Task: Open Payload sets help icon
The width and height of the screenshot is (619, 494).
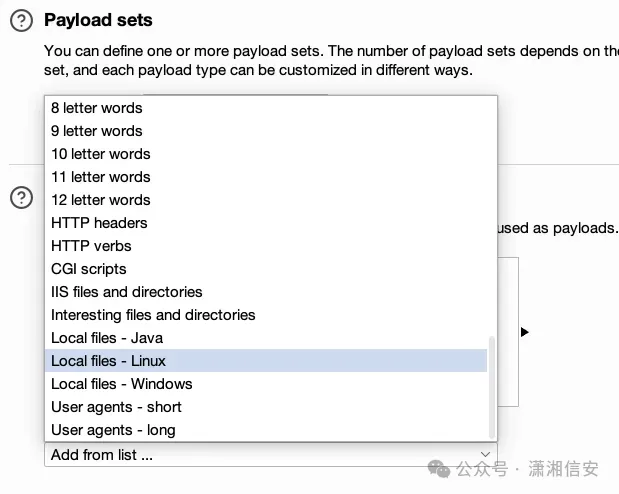Action: click(21, 21)
